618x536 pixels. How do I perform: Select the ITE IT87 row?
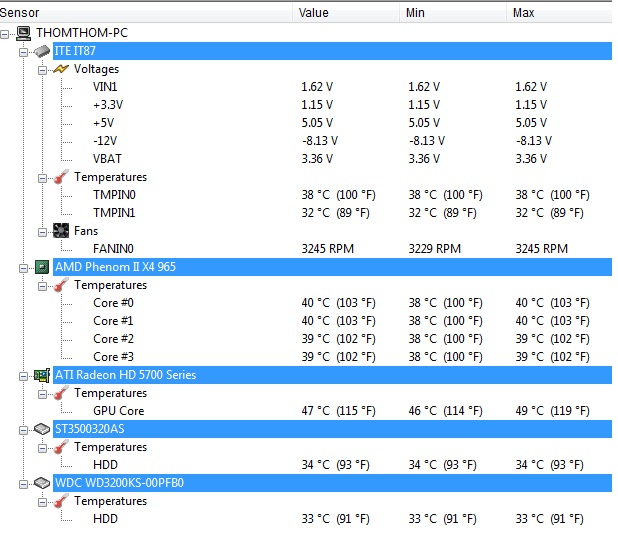(332, 51)
